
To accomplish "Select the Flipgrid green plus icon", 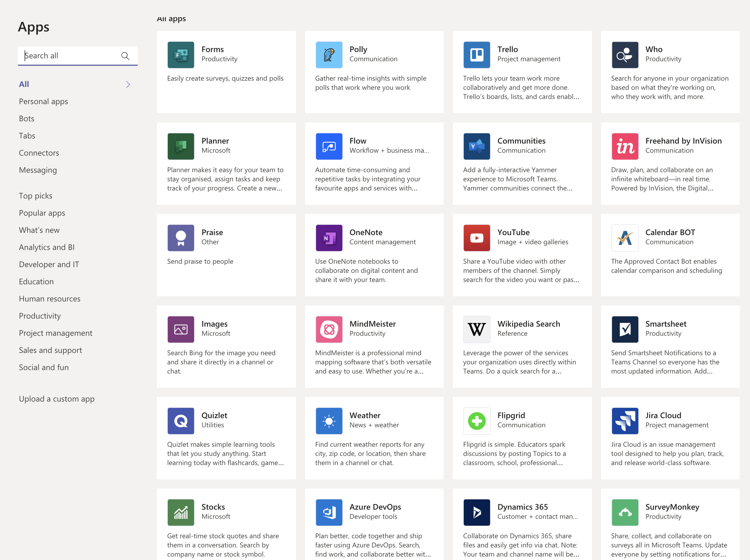I will (477, 421).
